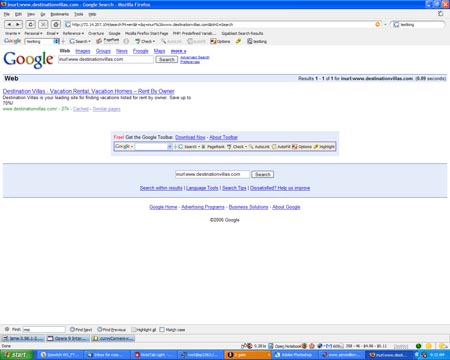Open Google Toolbar search history dropdown
Image resolution: width=450 pixels, height=360 pixels.
(x=56, y=41)
